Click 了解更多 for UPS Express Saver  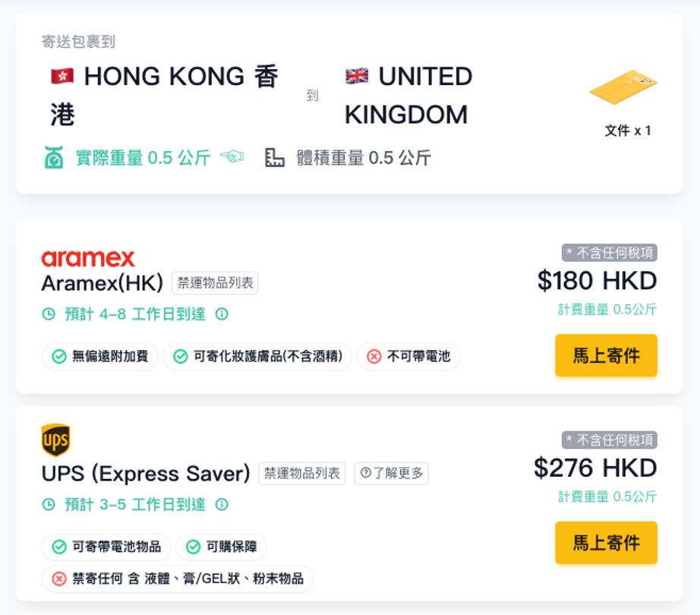(x=392, y=474)
